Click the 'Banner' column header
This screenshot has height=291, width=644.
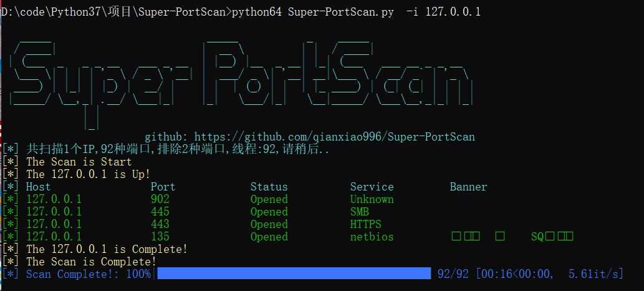tap(468, 187)
